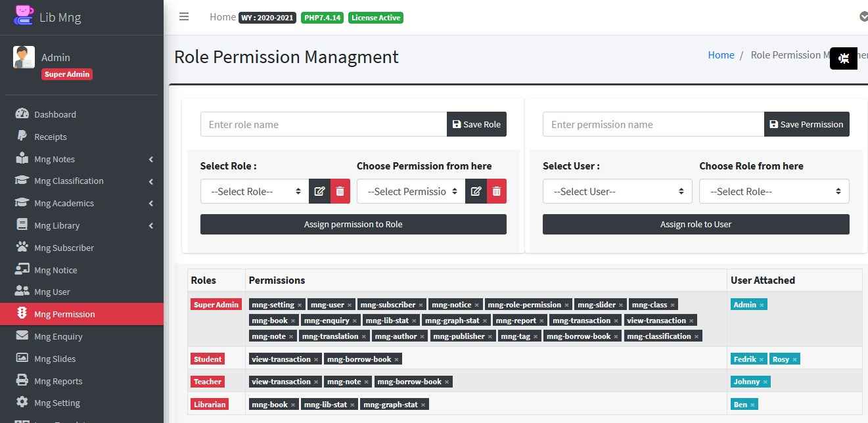This screenshot has height=423, width=868.
Task: Open the Choose Role from here dropdown
Action: pyautogui.click(x=773, y=191)
